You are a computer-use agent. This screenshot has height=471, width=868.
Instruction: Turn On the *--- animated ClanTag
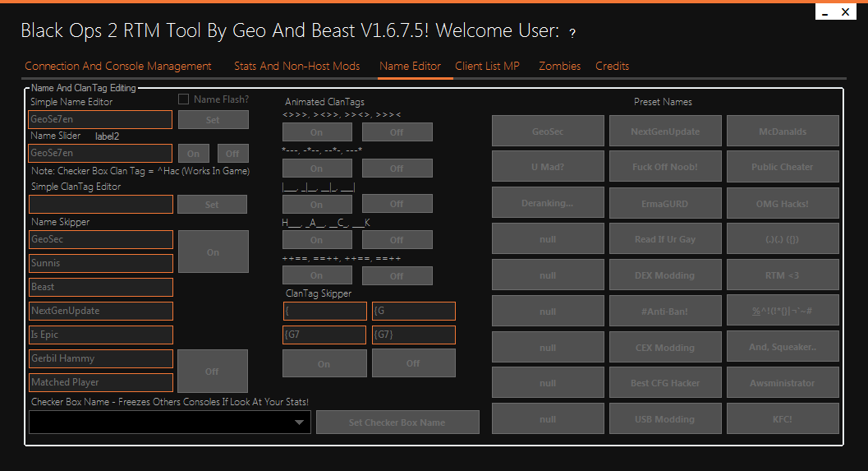pos(317,168)
